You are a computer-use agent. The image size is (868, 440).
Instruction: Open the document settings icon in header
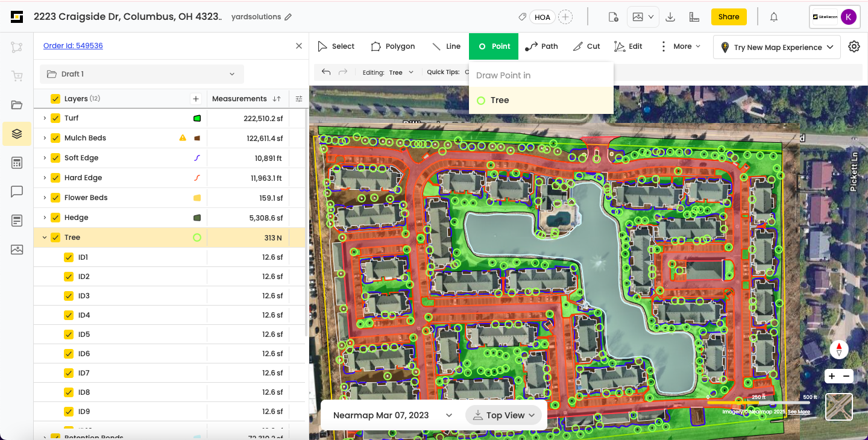click(613, 17)
